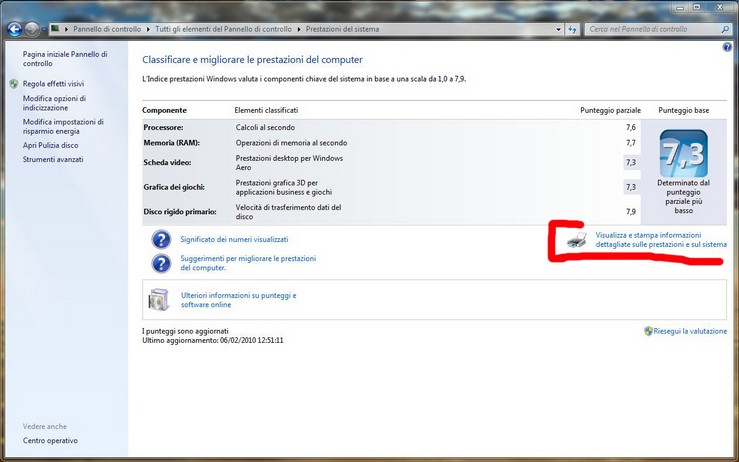Click shield icon beside Riesegui la valutazione
The width and height of the screenshot is (739, 462).
[648, 331]
